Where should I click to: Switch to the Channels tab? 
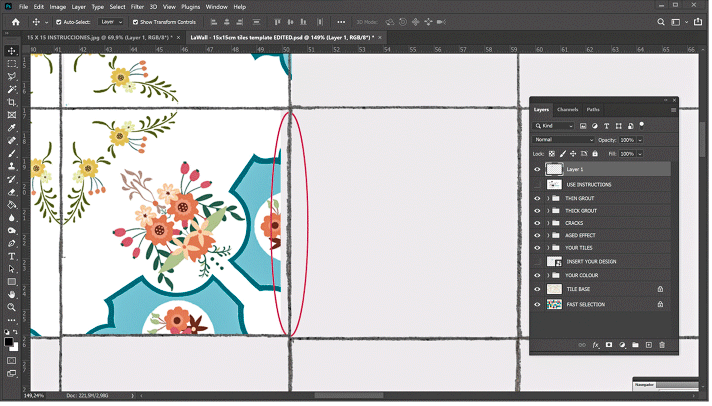tap(568, 109)
